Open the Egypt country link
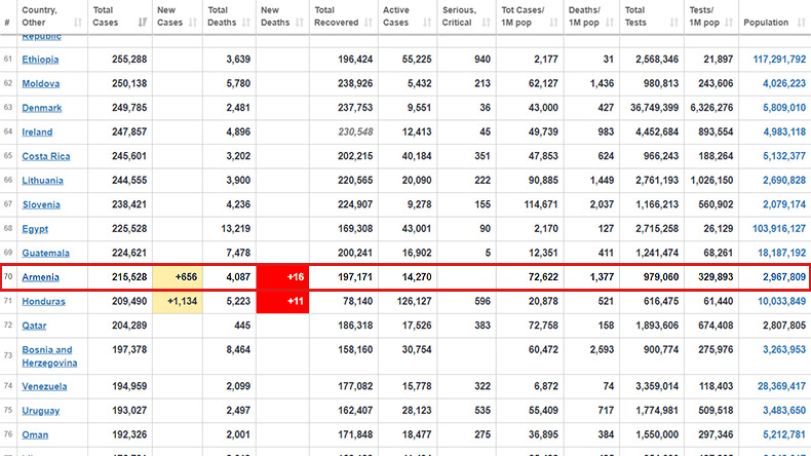Viewport: 811px width, 456px height. click(35, 229)
